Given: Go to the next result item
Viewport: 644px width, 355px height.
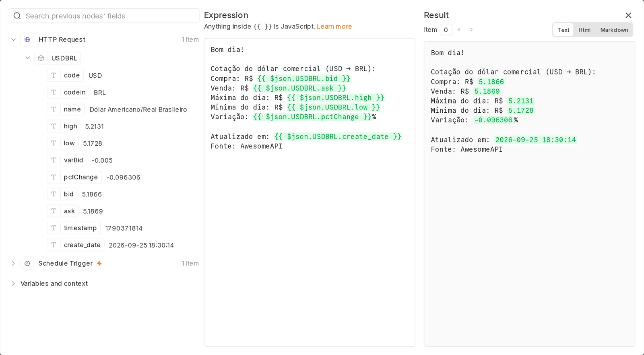Looking at the screenshot, I should pyautogui.click(x=471, y=29).
